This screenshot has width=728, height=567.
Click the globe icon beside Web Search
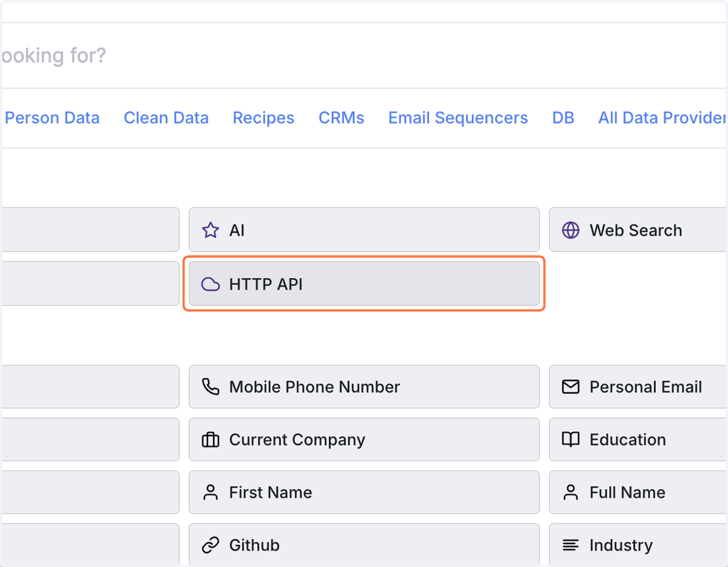click(x=570, y=230)
